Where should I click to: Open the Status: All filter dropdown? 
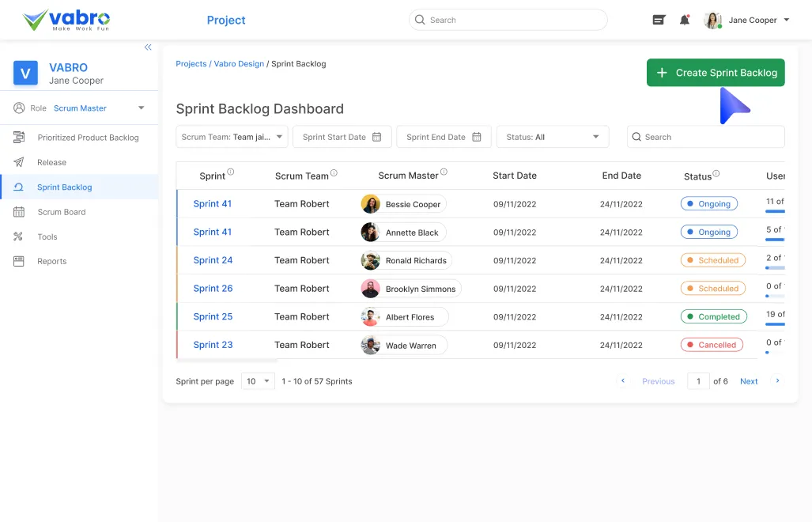pos(553,136)
